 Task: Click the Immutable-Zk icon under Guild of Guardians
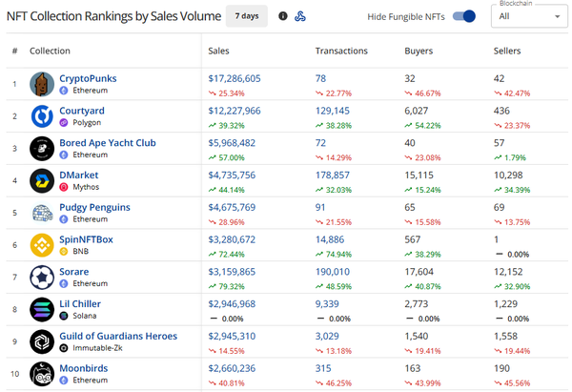64,348
